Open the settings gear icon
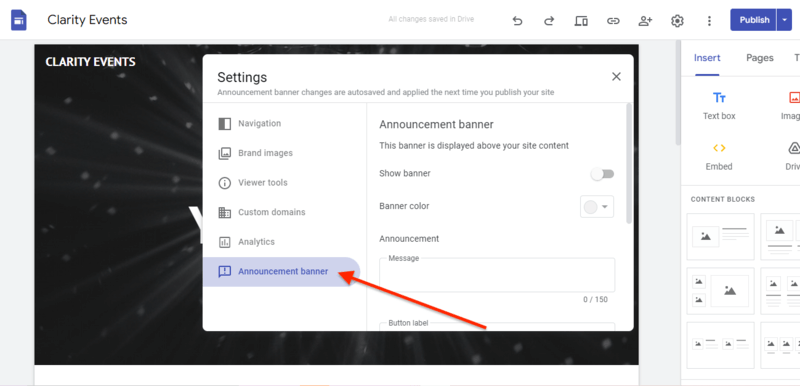The height and width of the screenshot is (386, 800). tap(677, 21)
